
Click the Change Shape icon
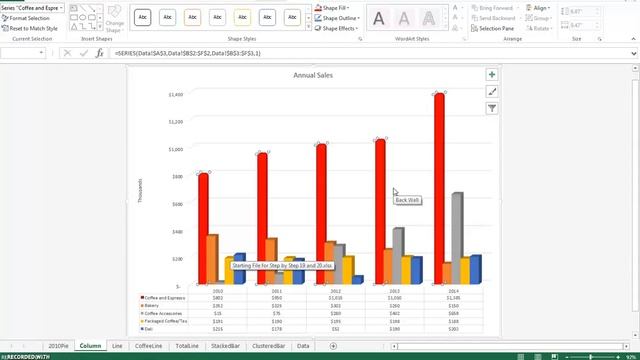[x=115, y=19]
